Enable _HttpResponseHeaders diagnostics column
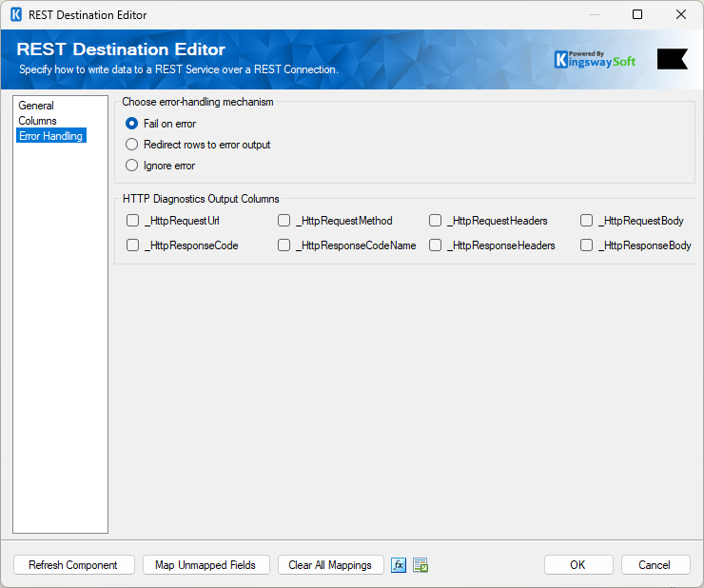 (436, 245)
